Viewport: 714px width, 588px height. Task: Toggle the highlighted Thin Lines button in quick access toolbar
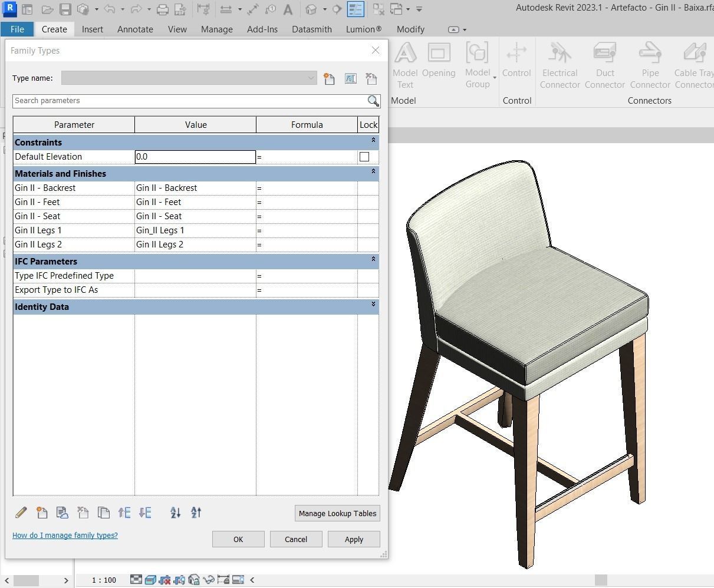356,9
